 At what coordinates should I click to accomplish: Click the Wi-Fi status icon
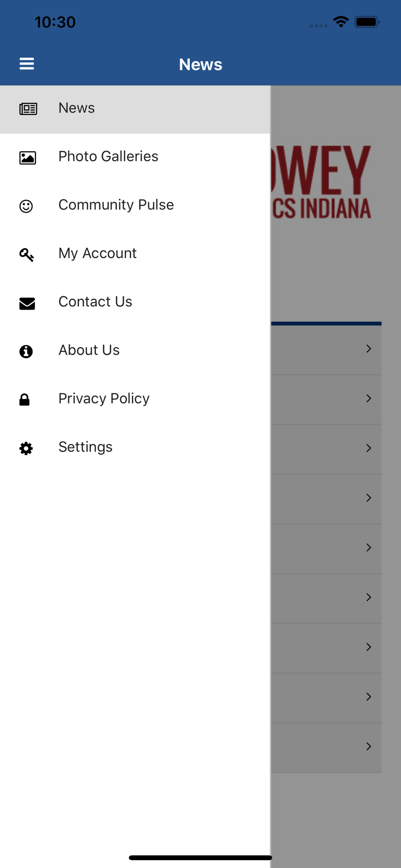click(x=341, y=22)
